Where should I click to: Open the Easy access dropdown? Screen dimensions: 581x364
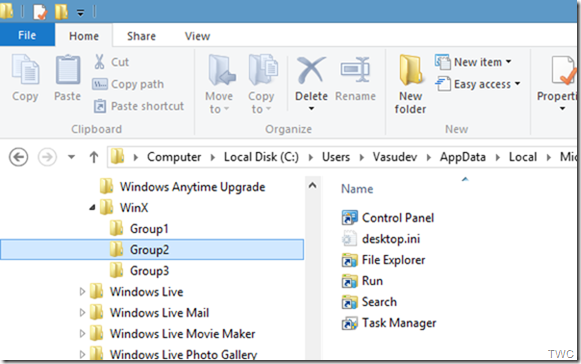tap(478, 84)
